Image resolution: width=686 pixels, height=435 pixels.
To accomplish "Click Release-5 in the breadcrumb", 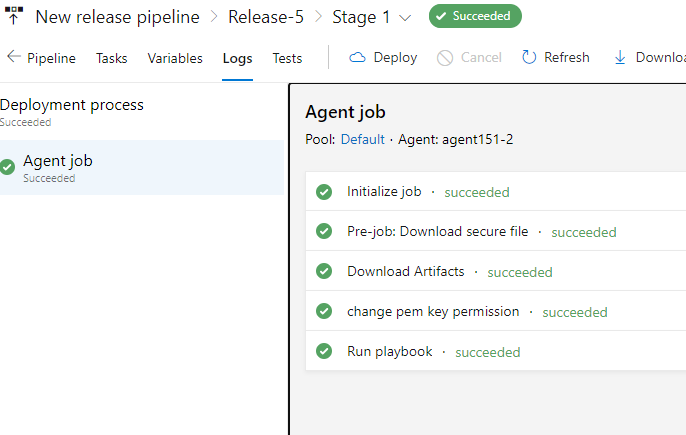I will point(267,17).
